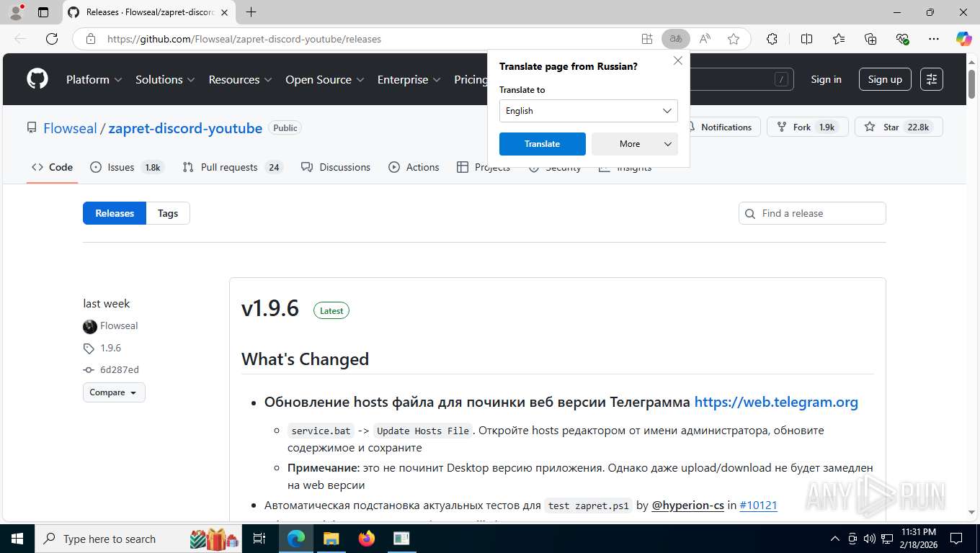Launch Copilot icon in toolbar
This screenshot has width=980, height=553.
[x=963, y=39]
